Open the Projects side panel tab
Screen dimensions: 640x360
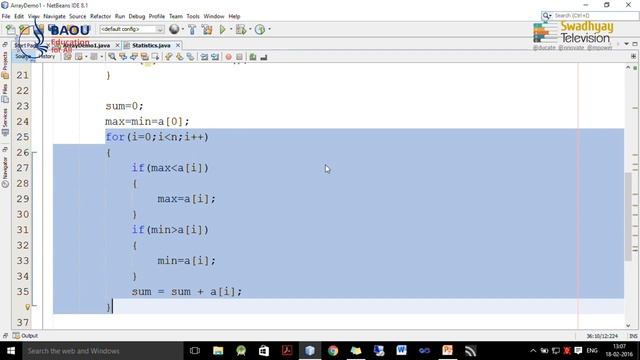click(5, 65)
